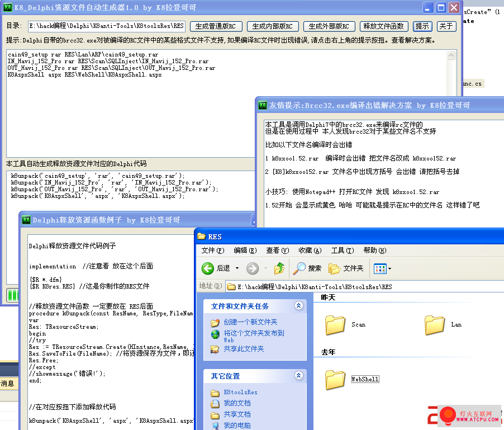Click the K8 icon in main window title bar
The image size is (504, 430).
pos(8,7)
